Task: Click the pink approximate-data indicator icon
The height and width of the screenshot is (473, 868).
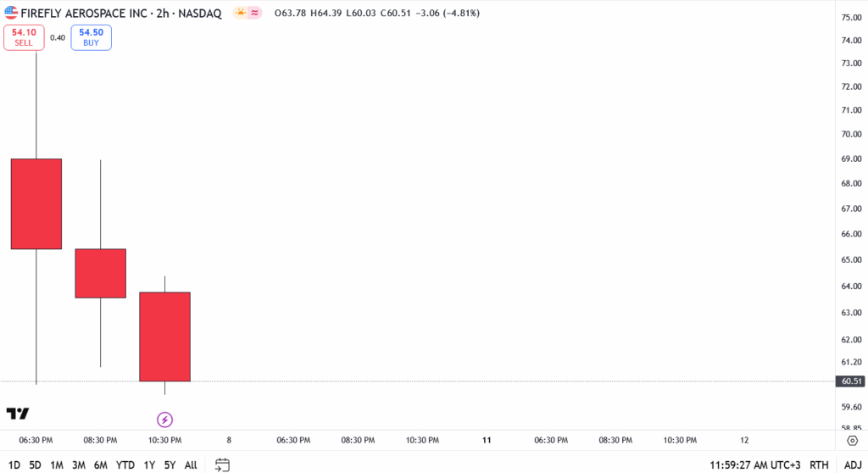Action: 255,13
